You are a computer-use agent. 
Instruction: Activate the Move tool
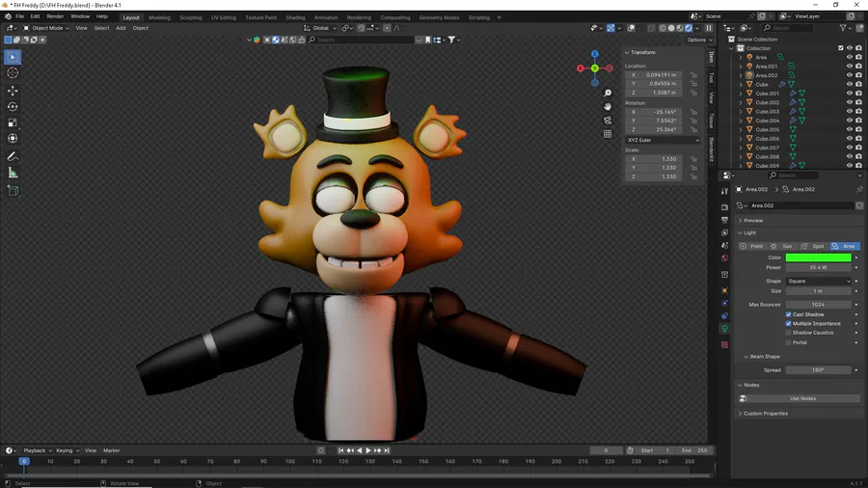(13, 91)
